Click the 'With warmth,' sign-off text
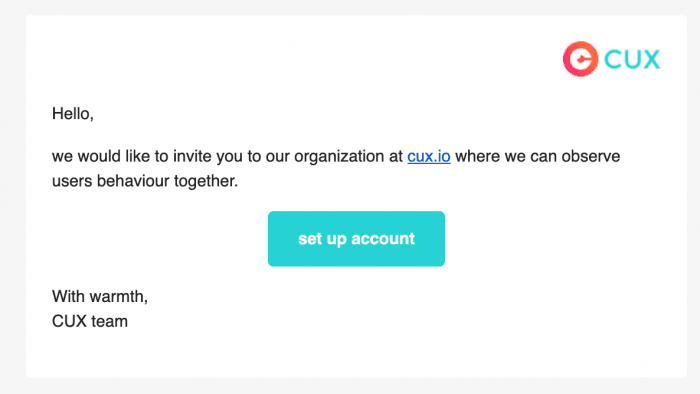 pyautogui.click(x=100, y=296)
